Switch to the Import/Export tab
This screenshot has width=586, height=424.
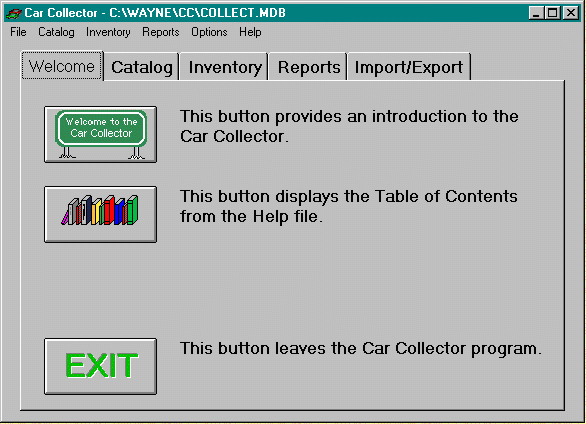coord(409,67)
